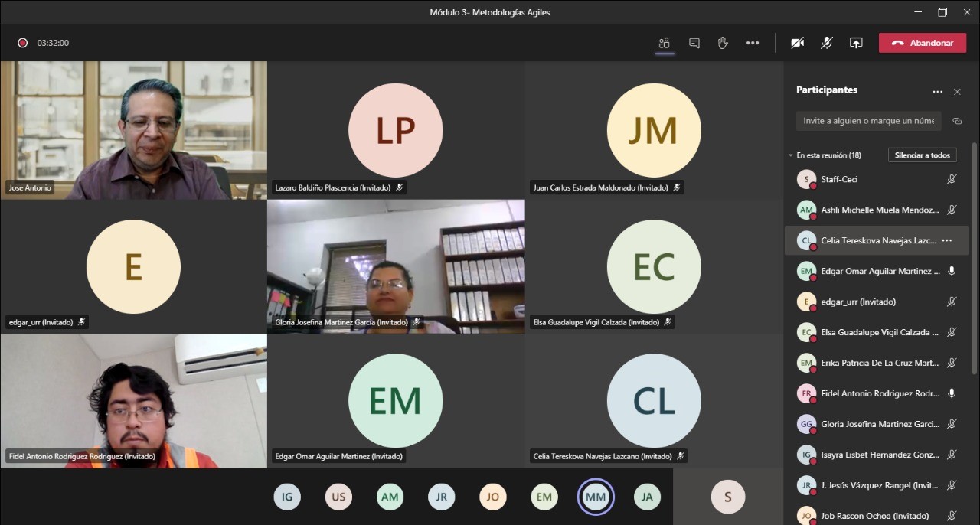Open more actions menu in toolbar

(x=753, y=43)
